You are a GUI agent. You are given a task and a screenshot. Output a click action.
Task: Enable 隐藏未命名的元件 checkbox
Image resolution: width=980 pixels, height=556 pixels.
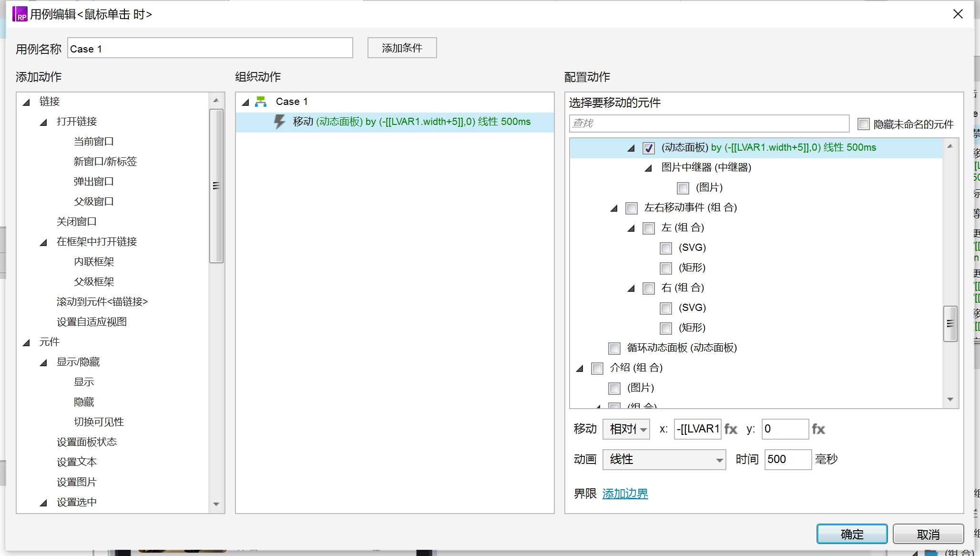pos(863,124)
